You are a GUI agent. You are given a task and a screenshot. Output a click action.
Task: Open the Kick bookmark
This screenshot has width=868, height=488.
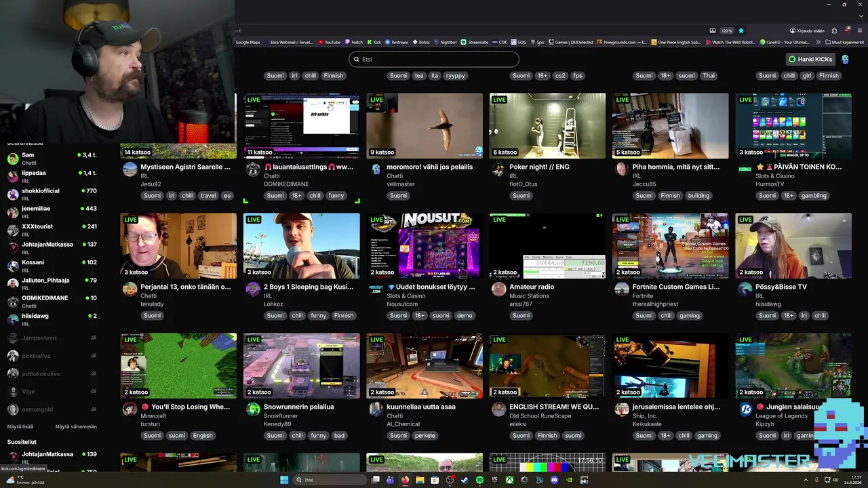click(374, 42)
